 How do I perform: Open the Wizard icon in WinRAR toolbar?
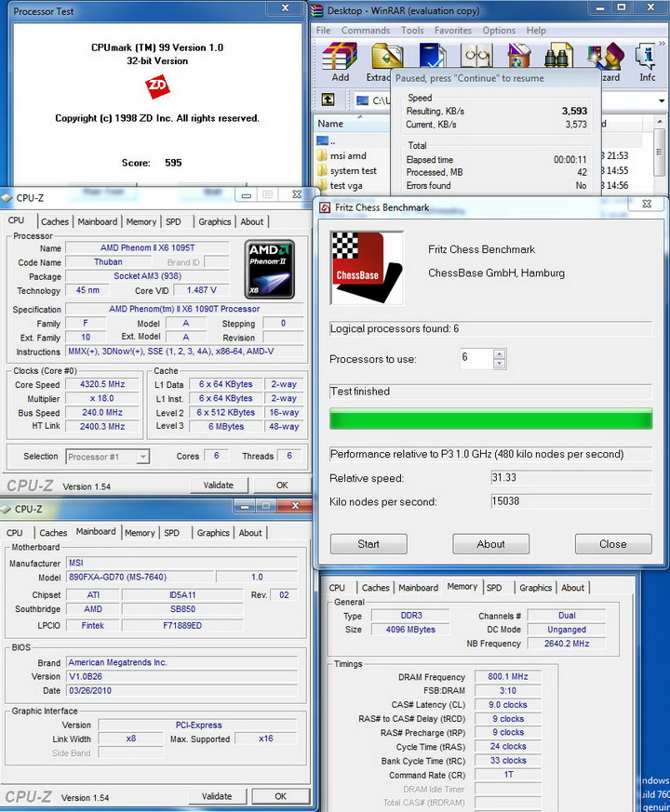pos(607,57)
